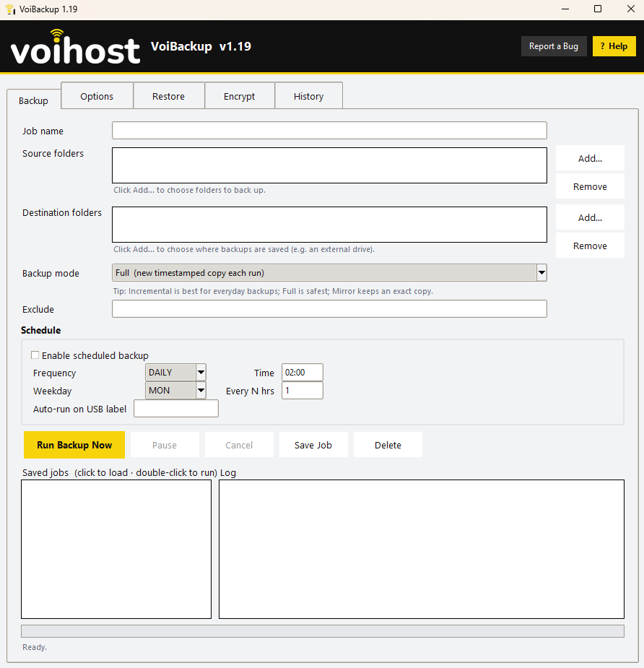Image resolution: width=644 pixels, height=668 pixels.
Task: Remove the selected source folder
Action: [590, 186]
